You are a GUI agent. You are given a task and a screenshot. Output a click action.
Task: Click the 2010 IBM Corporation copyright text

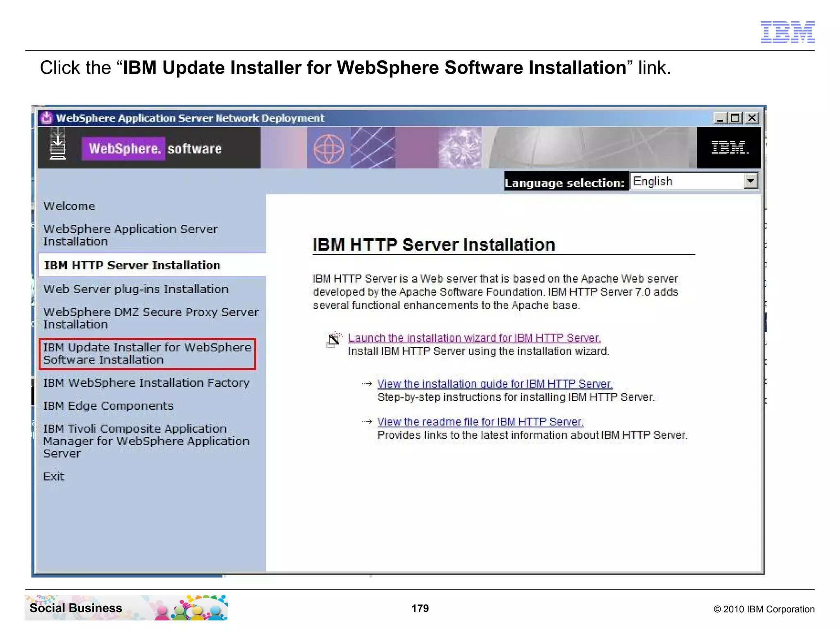pyautogui.click(x=764, y=609)
